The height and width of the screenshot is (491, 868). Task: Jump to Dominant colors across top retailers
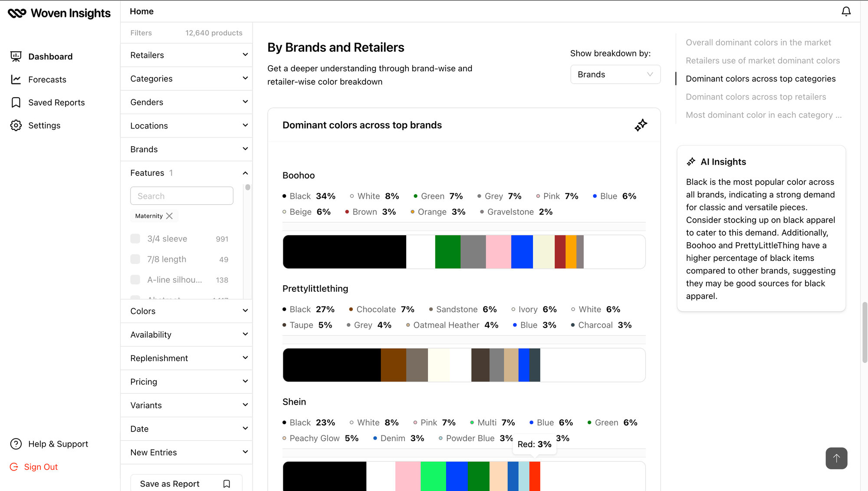point(756,97)
